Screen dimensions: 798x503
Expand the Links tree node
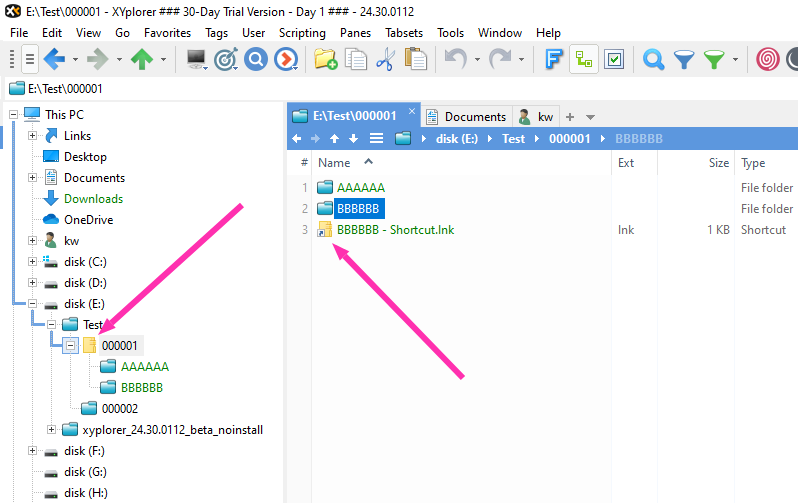pyautogui.click(x=33, y=135)
